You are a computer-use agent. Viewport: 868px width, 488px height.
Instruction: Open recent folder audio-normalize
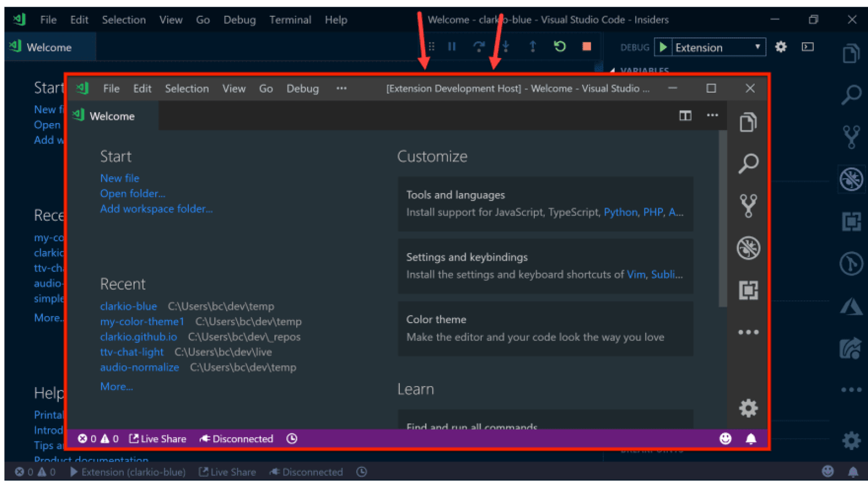(x=139, y=367)
